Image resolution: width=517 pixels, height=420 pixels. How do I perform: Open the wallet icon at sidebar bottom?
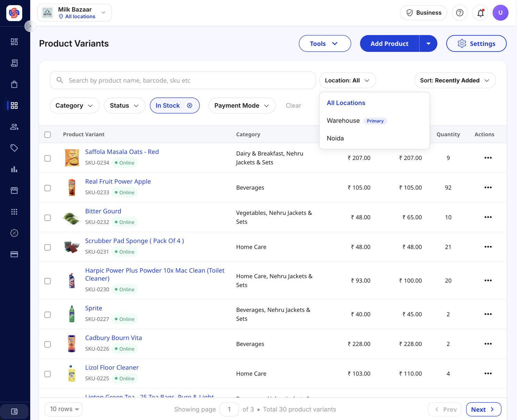pos(14,411)
